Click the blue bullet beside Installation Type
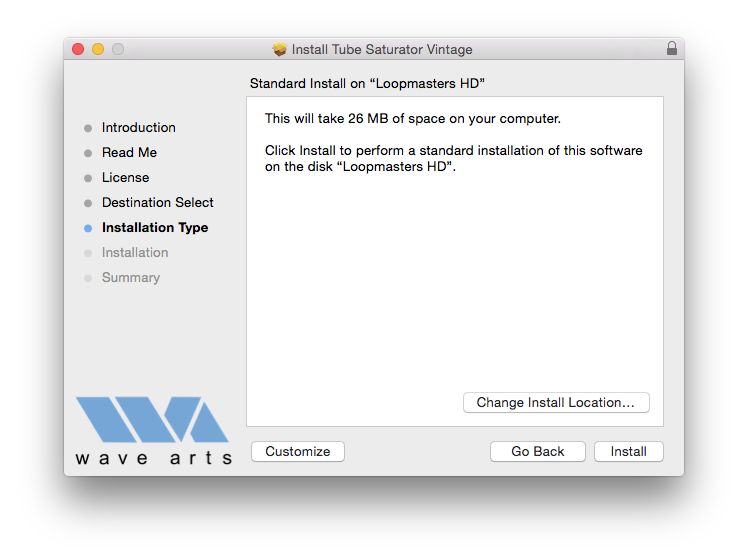Image resolution: width=748 pixels, height=554 pixels. [x=88, y=228]
